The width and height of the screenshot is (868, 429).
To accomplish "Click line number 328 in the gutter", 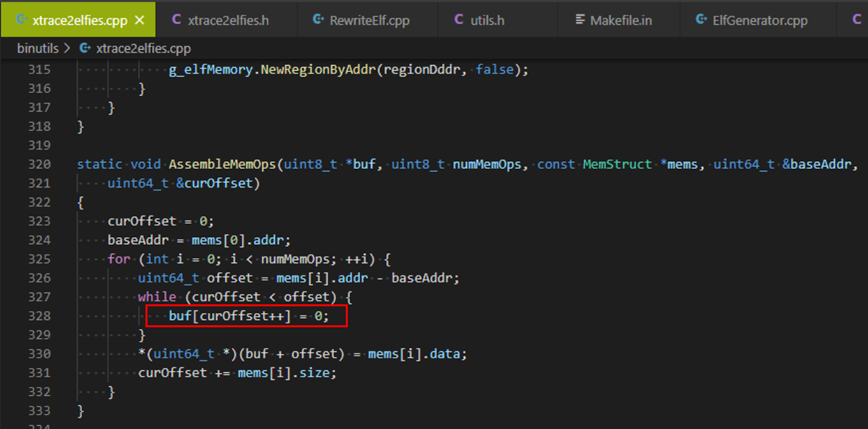I will pyautogui.click(x=39, y=315).
